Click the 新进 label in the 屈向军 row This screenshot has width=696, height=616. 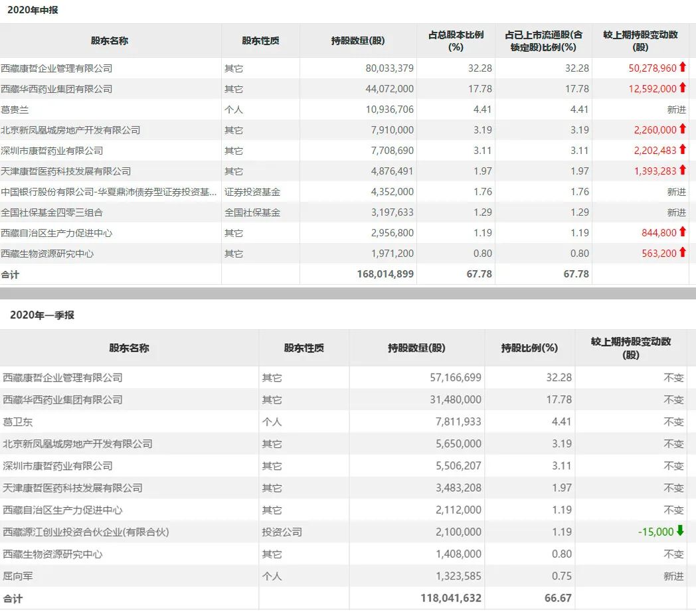coord(673,576)
